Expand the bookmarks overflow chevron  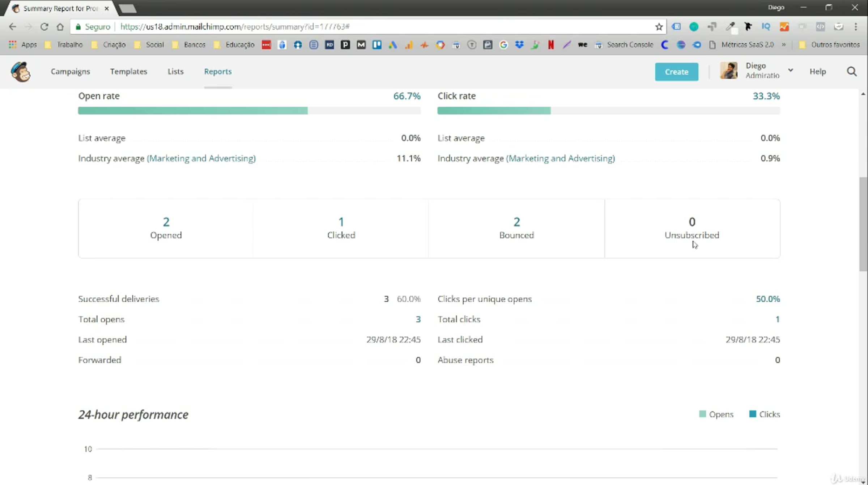pyautogui.click(x=784, y=45)
